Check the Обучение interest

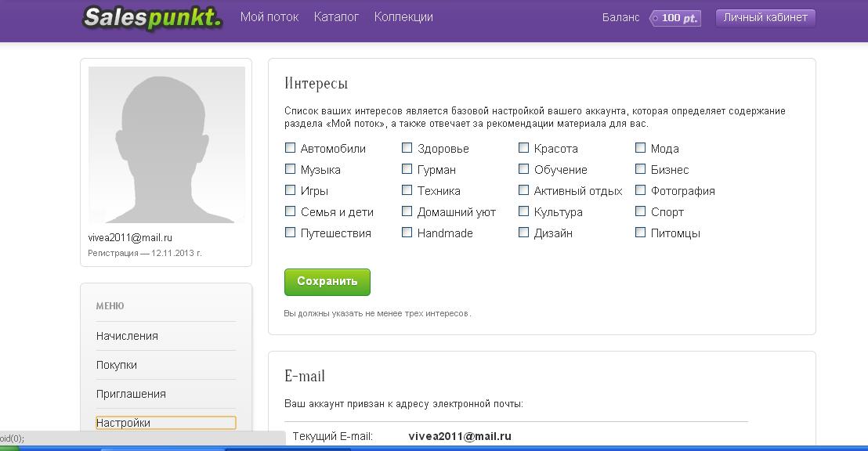pos(523,169)
